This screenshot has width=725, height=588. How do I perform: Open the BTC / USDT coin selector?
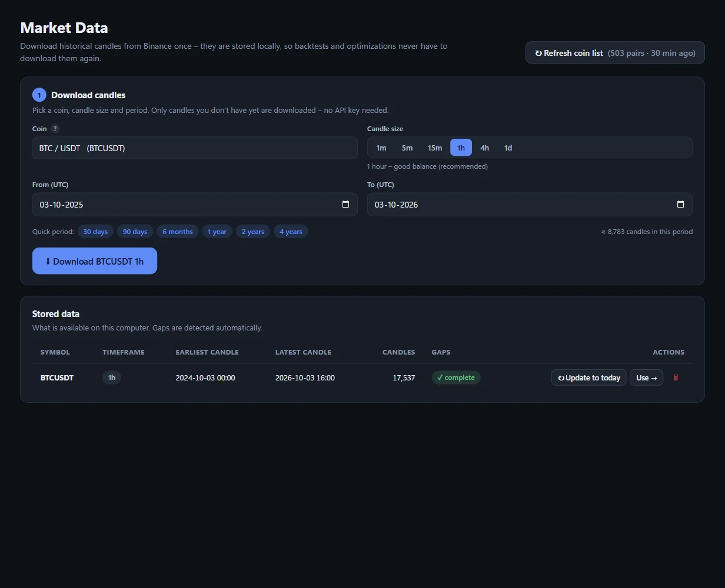pos(195,148)
